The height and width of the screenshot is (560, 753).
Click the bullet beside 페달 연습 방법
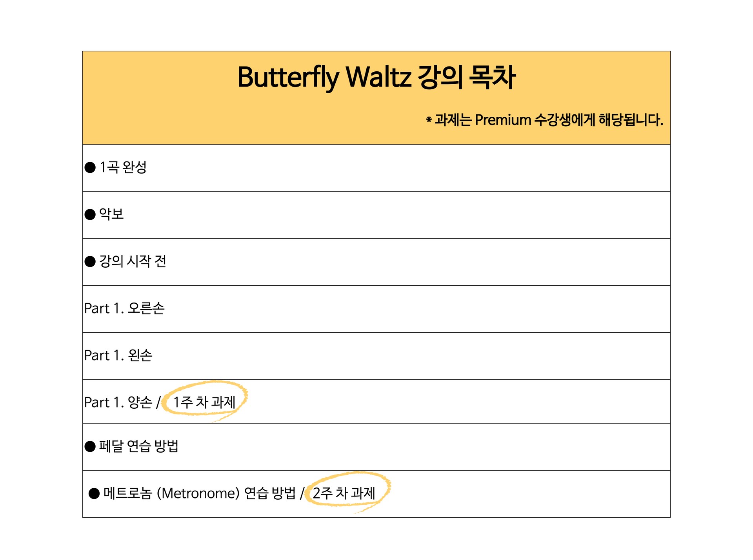[x=90, y=446]
